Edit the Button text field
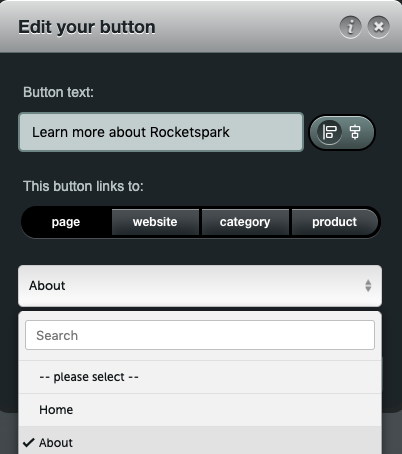 161,132
